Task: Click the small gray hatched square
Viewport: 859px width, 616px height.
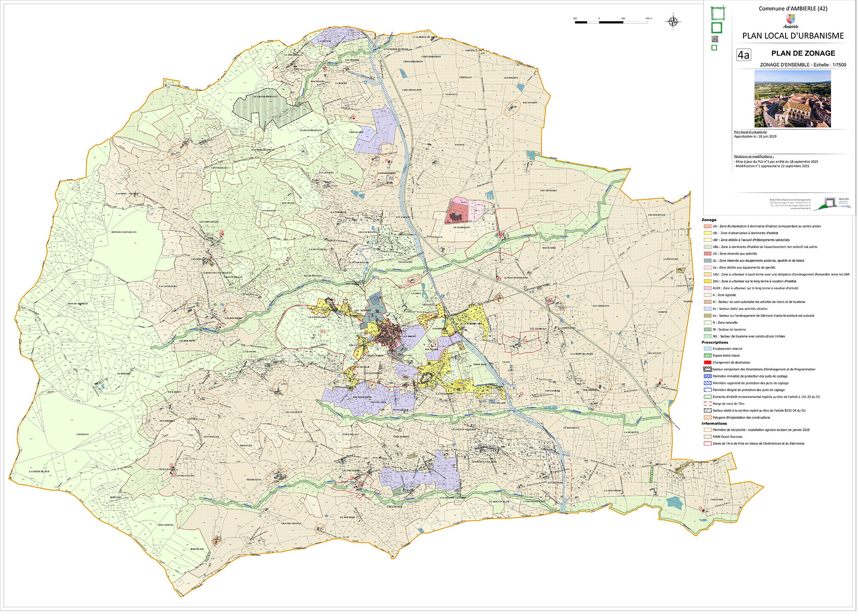Action: pyautogui.click(x=715, y=39)
